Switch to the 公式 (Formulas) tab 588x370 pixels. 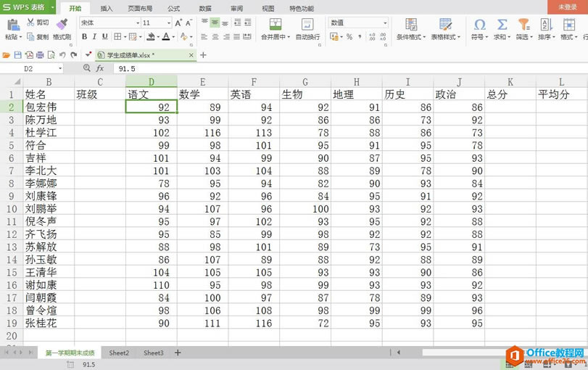click(173, 8)
